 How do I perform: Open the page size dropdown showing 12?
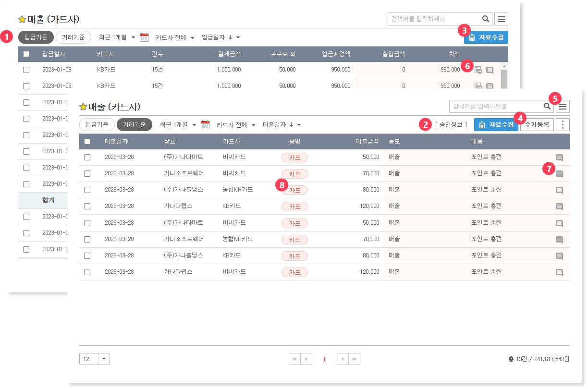tap(104, 359)
